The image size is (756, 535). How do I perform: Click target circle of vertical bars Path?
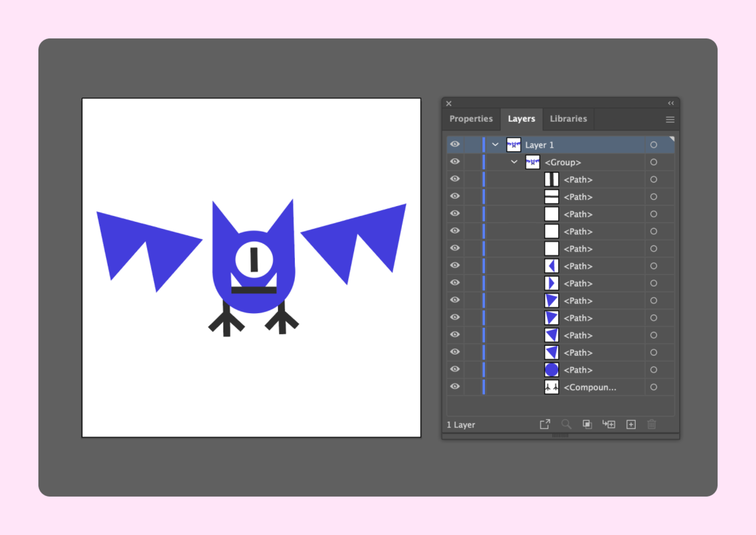pos(653,180)
